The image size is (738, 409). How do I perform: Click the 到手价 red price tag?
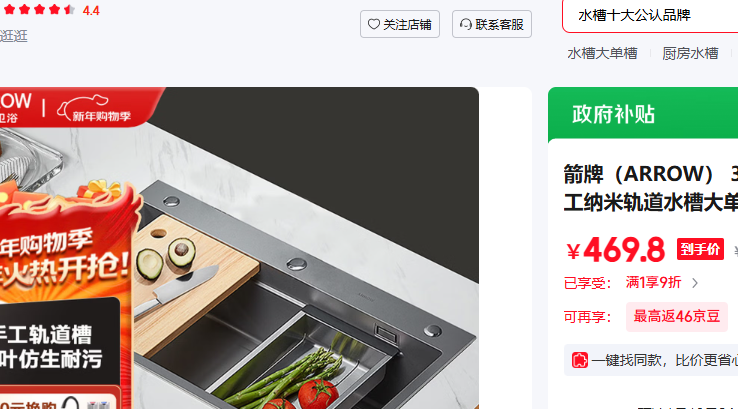pos(700,249)
